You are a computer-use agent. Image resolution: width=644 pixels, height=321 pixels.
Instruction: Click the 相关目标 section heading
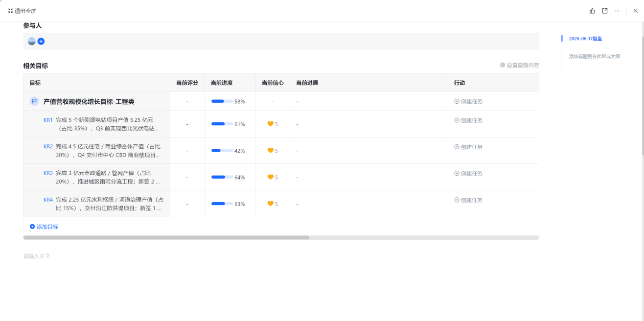35,66
